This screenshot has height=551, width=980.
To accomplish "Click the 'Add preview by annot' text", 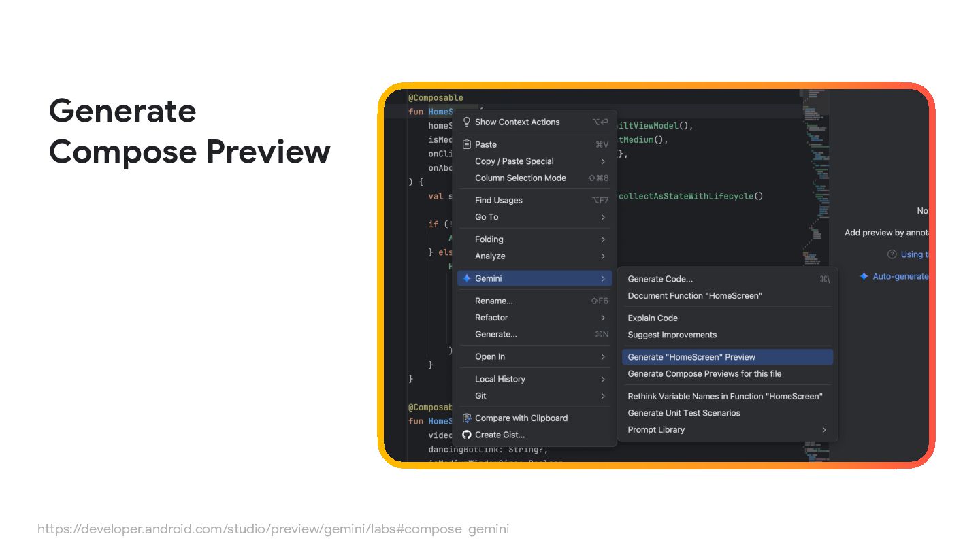I will click(x=887, y=233).
